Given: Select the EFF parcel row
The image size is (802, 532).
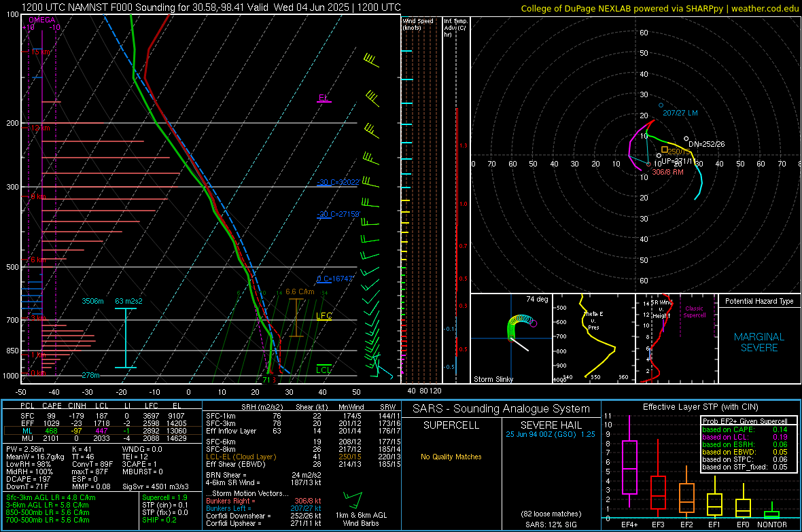Looking at the screenshot, I should (x=103, y=423).
